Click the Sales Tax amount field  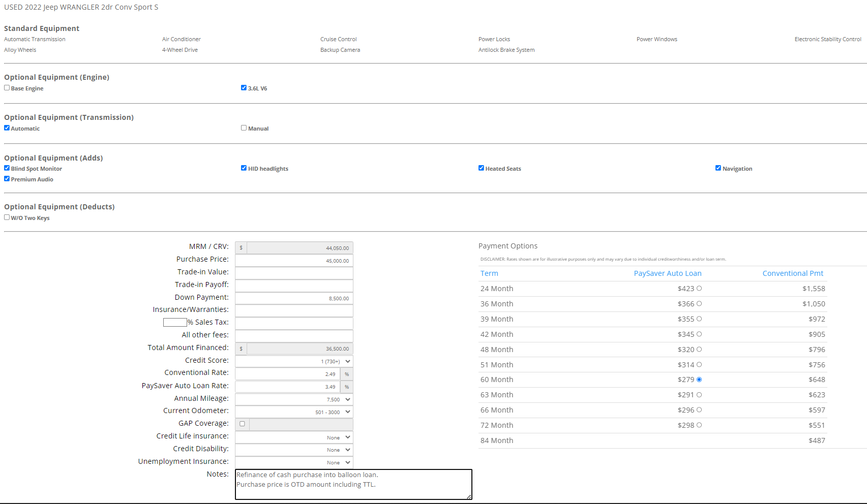click(294, 324)
